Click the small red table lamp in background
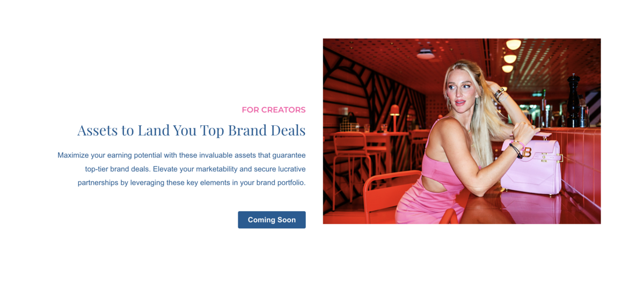Image resolution: width=644 pixels, height=302 pixels. pos(394,118)
